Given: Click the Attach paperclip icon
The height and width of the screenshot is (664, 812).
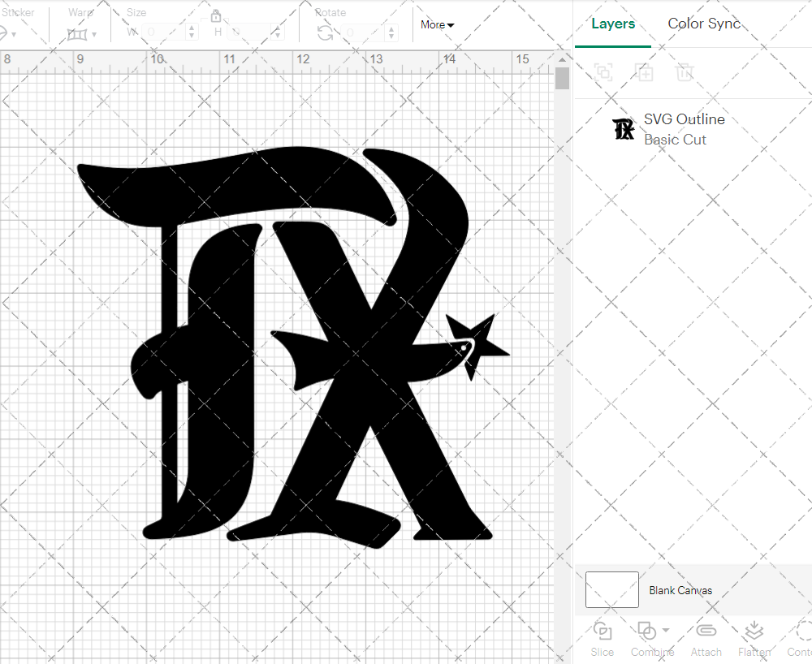Looking at the screenshot, I should [x=706, y=632].
